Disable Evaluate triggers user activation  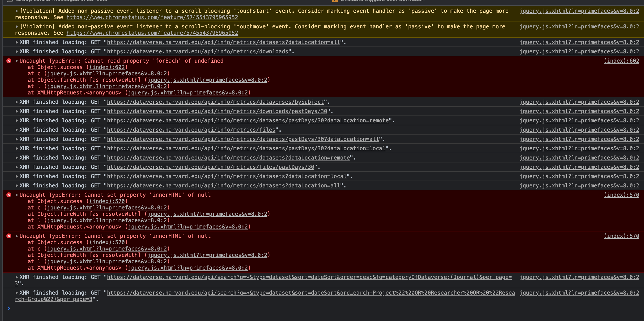pos(334,1)
